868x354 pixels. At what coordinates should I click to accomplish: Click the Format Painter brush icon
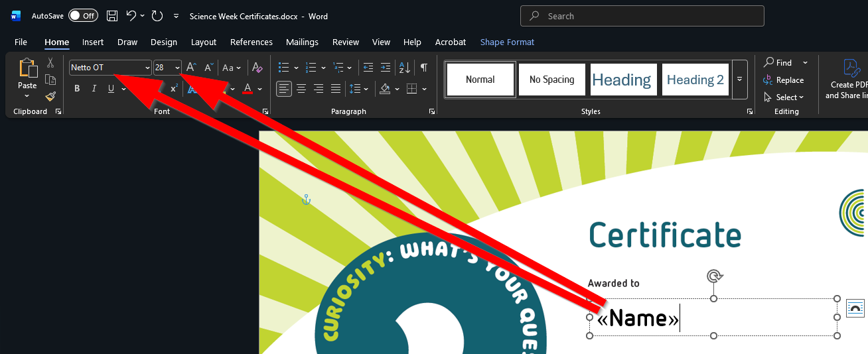pyautogui.click(x=50, y=97)
